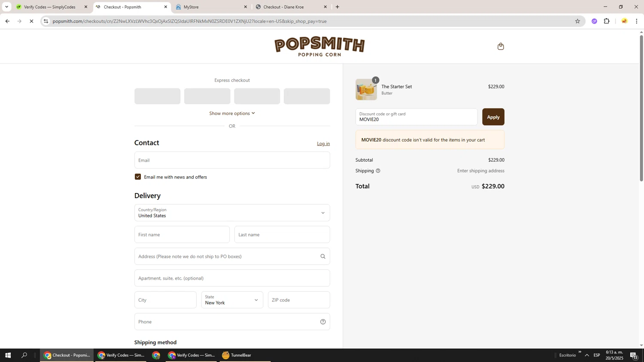The image size is (644, 362).
Task: Close the Checkout - Diane Kroe tab
Action: [325, 7]
